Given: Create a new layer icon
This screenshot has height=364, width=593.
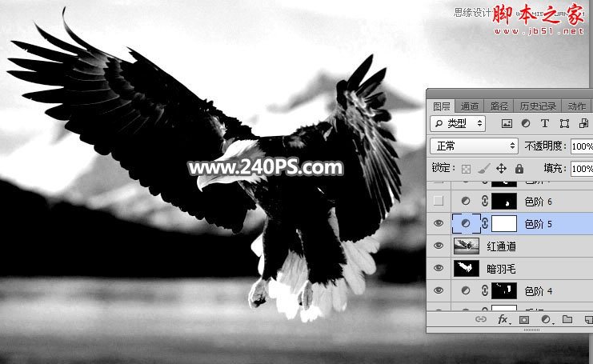Looking at the screenshot, I should tap(588, 320).
